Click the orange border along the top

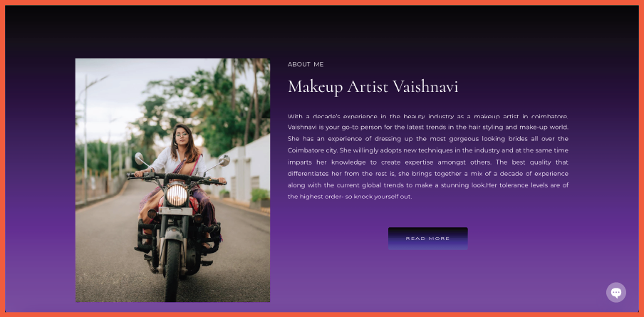pos(322,2)
